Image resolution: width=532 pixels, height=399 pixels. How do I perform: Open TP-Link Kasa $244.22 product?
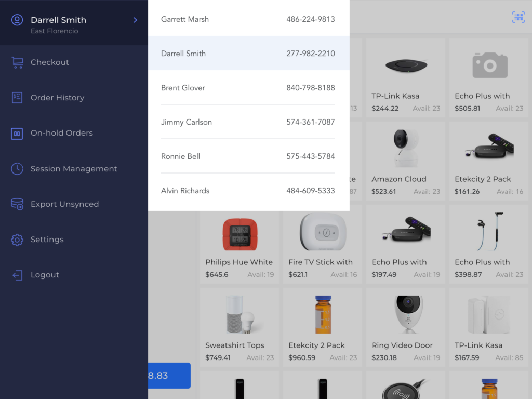[405, 78]
